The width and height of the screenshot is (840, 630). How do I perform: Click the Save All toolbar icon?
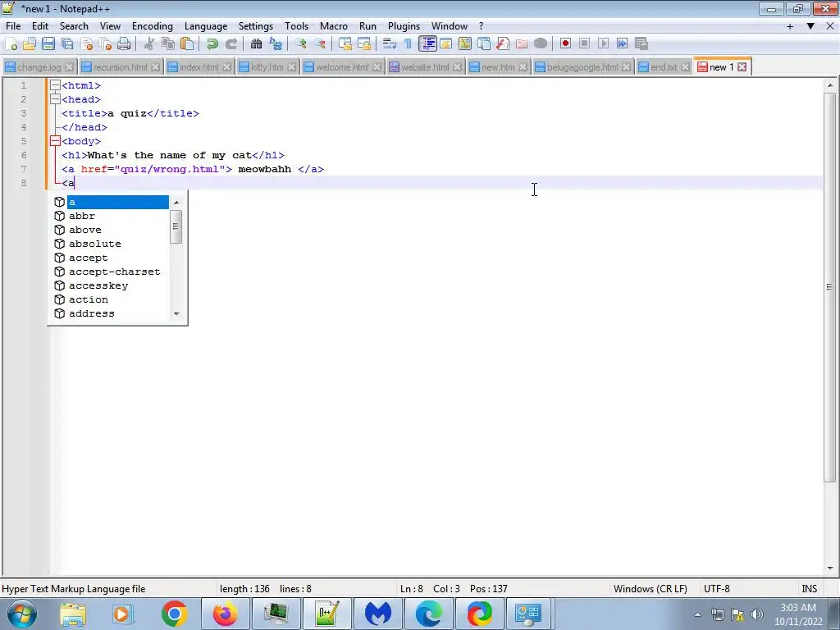[x=67, y=44]
